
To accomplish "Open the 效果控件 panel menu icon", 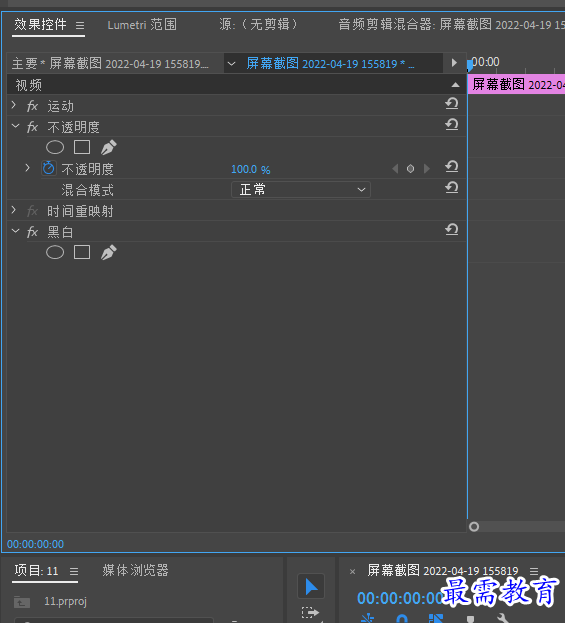I will point(80,25).
